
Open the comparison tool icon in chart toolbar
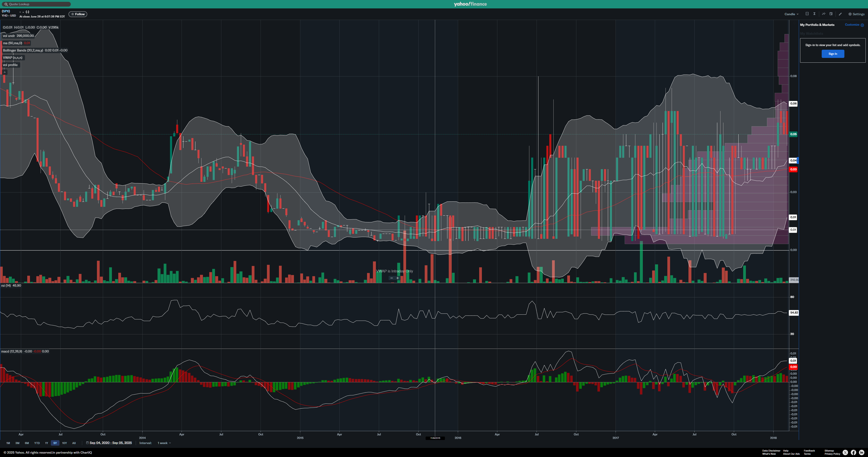(x=807, y=14)
